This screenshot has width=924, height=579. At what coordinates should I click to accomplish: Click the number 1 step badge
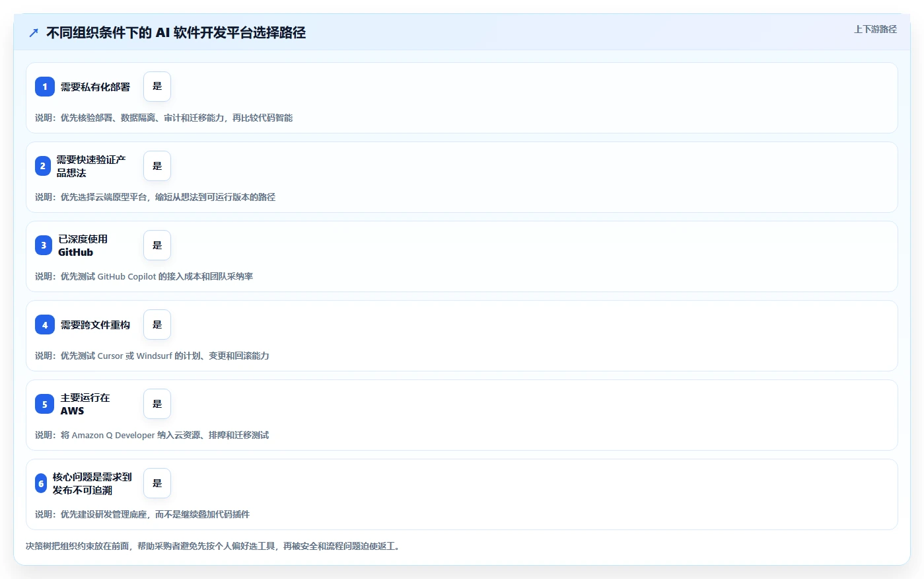[x=45, y=87]
